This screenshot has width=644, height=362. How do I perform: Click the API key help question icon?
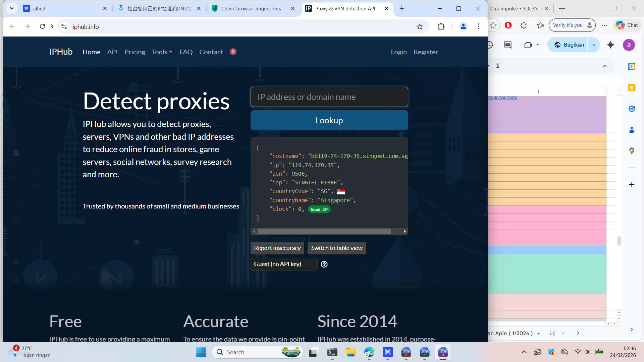pyautogui.click(x=324, y=264)
